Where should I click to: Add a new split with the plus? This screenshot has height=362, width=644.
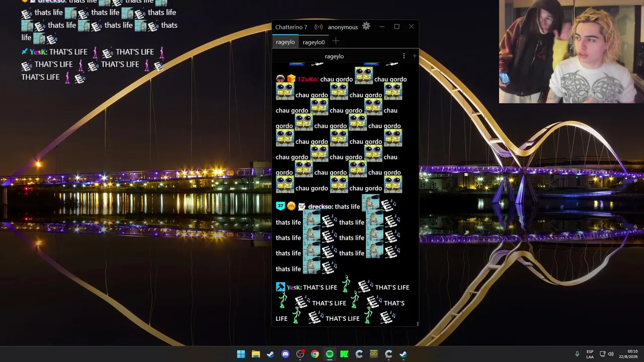pos(415,56)
